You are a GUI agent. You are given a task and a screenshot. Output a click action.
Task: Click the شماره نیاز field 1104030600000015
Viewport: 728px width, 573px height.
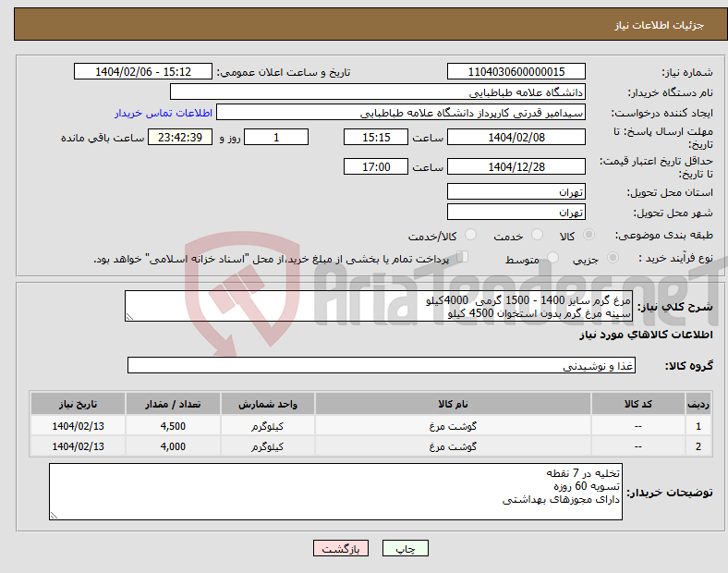(516, 71)
